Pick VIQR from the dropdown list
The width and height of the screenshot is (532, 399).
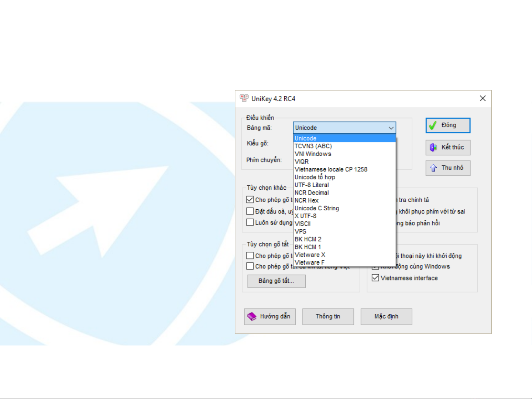click(x=344, y=162)
